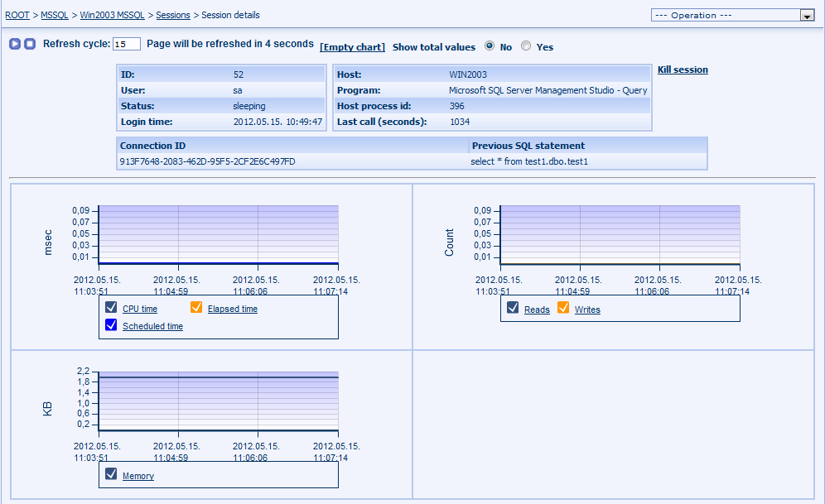This screenshot has height=504, width=825.
Task: Select the Connection ID value 913F7648-2083-462D-95F5-2CF2E6C497FD
Action: (x=207, y=161)
